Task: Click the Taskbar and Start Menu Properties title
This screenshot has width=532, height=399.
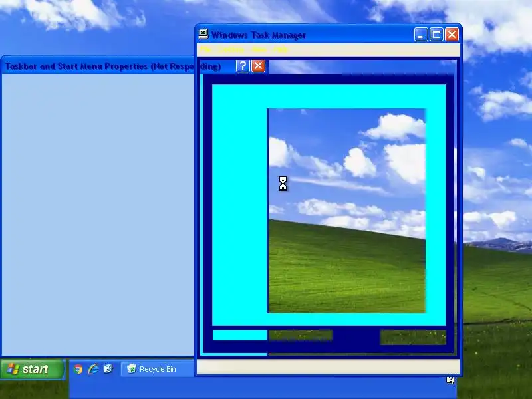Action: [112, 66]
